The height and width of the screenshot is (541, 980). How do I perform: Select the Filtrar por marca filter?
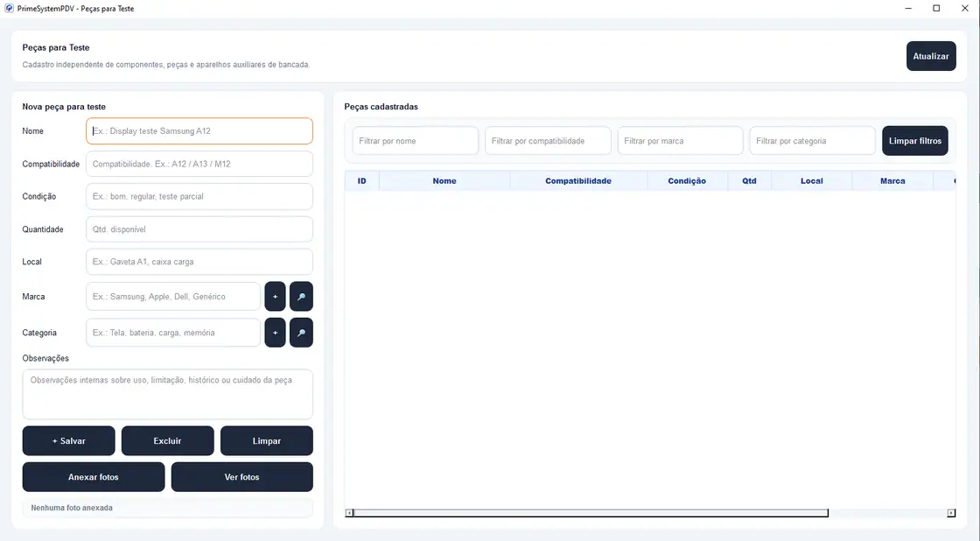click(681, 141)
